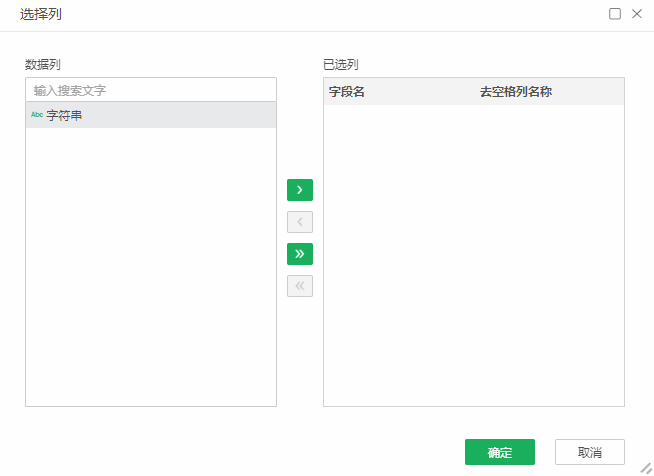Click the 去空格列名称 column header
Viewport: 654px width, 476px height.
tap(516, 92)
